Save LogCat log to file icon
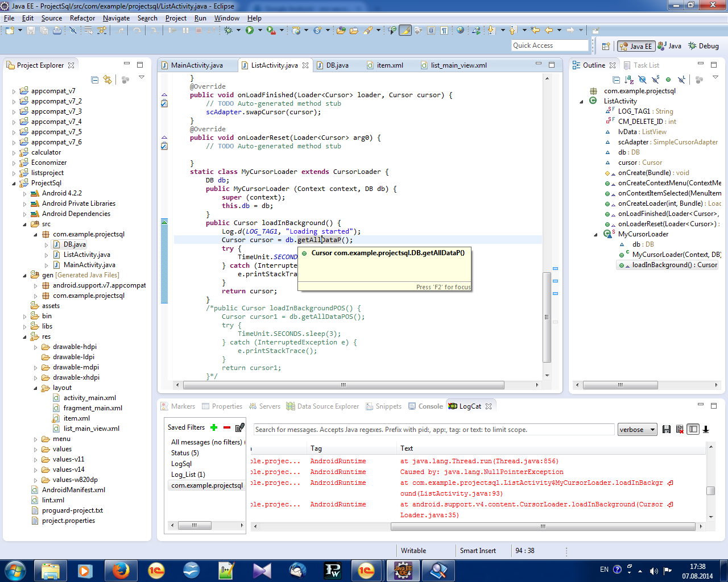The width and height of the screenshot is (728, 582). (667, 430)
